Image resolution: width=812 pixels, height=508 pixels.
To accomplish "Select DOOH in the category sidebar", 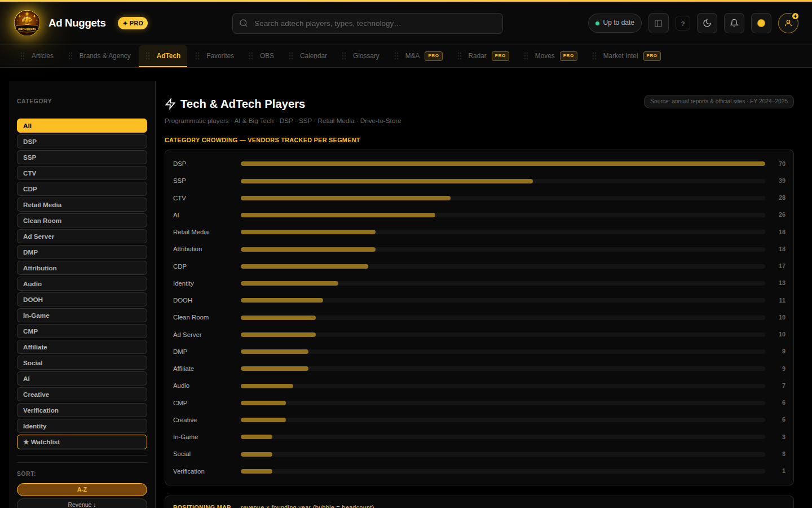I will 82,300.
